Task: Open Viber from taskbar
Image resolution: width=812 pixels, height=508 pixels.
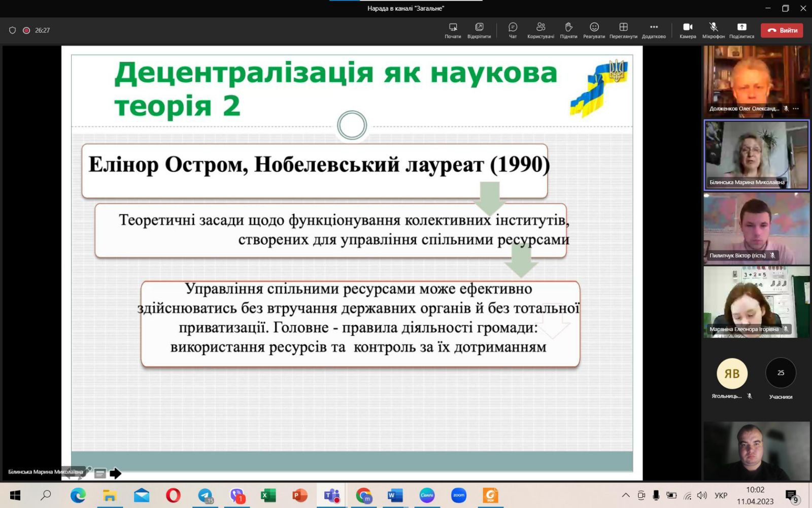Action: tap(236, 495)
